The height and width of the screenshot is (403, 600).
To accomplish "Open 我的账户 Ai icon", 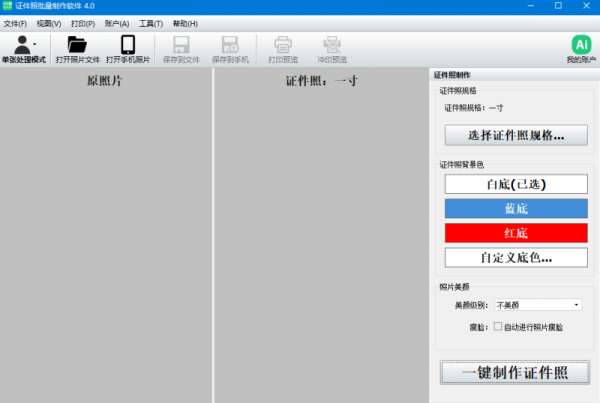I will click(x=581, y=45).
